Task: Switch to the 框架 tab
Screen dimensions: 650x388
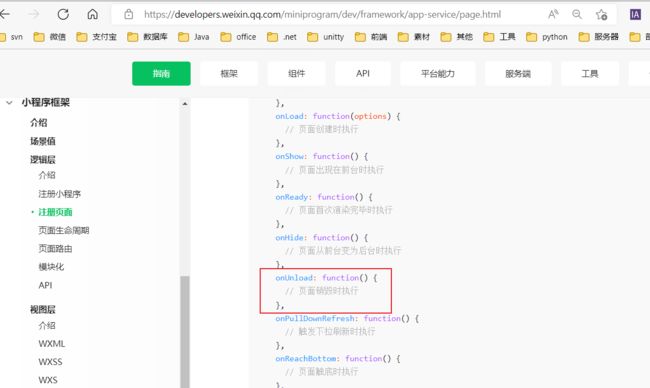Action: [x=229, y=73]
